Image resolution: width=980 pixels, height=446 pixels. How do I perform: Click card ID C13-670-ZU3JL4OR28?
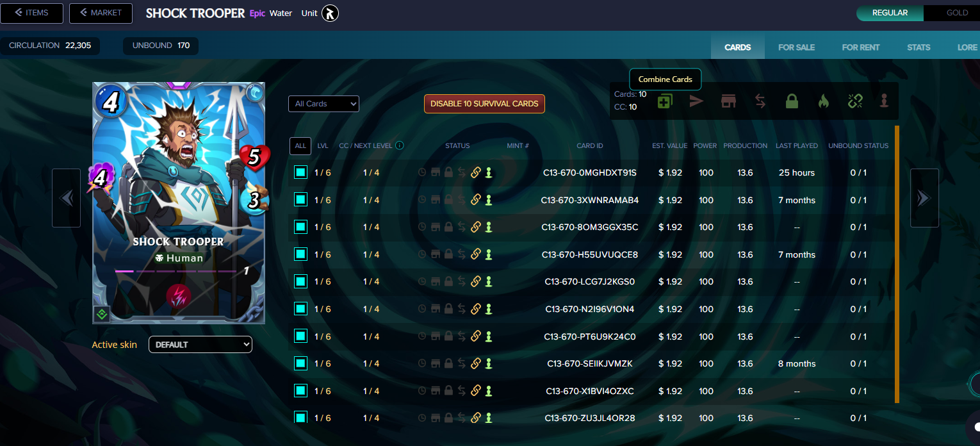[x=590, y=418]
